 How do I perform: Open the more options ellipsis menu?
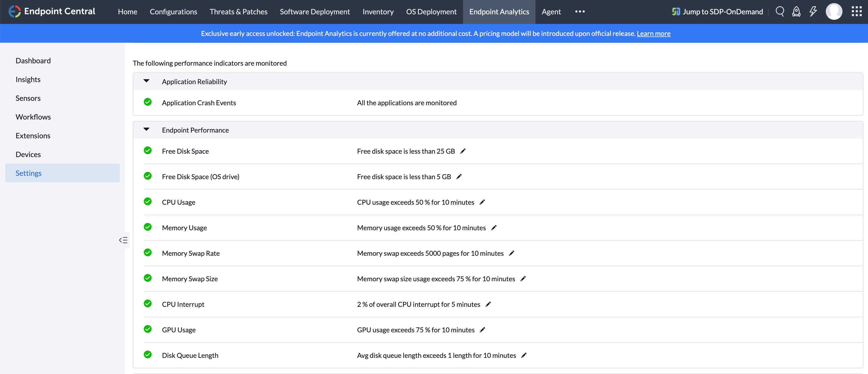tap(580, 11)
